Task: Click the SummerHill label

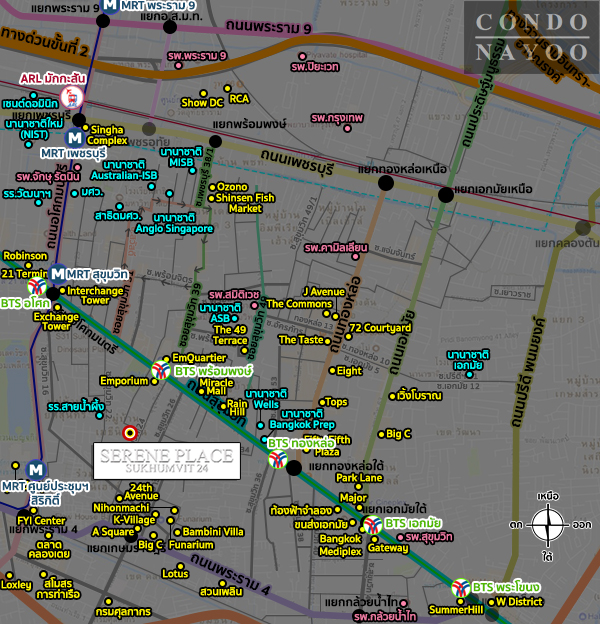Action: pyautogui.click(x=456, y=609)
